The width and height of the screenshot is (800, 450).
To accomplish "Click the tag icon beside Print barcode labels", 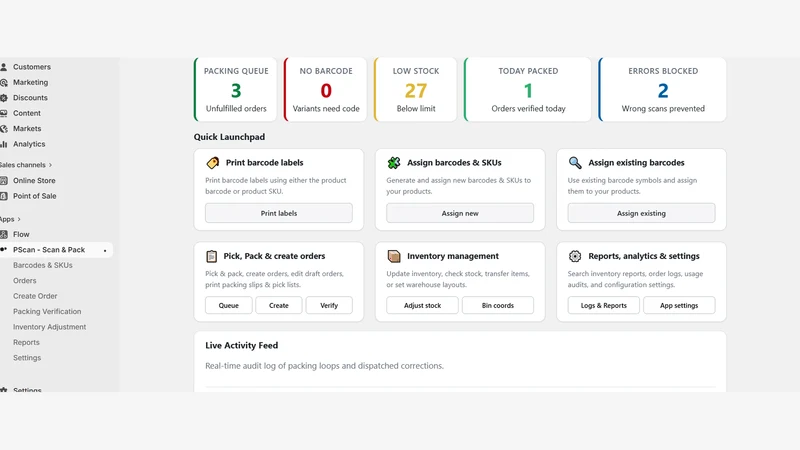I will pyautogui.click(x=212, y=163).
